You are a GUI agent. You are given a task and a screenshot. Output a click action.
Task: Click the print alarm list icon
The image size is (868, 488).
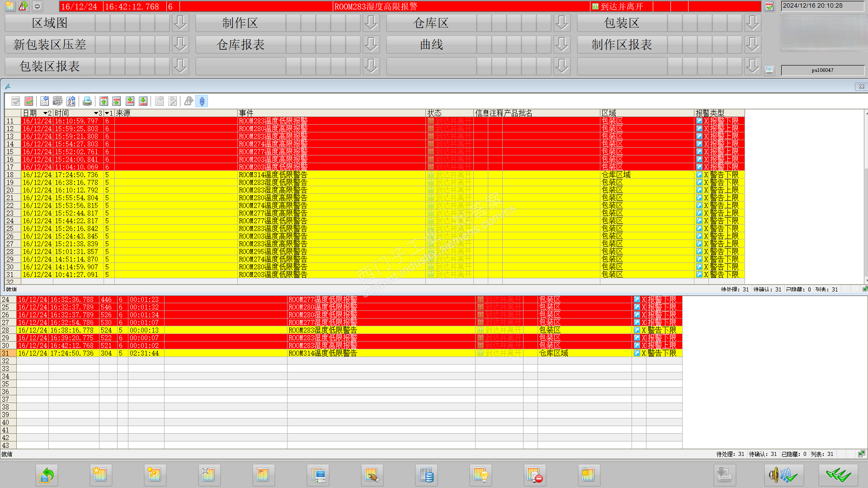pyautogui.click(x=87, y=101)
